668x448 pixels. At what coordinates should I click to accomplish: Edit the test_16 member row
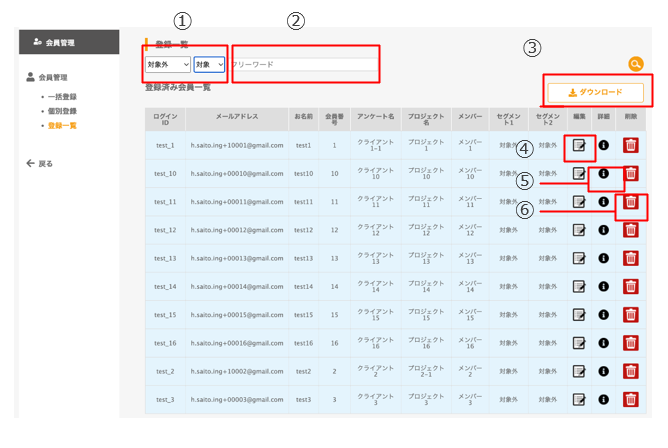coord(579,343)
